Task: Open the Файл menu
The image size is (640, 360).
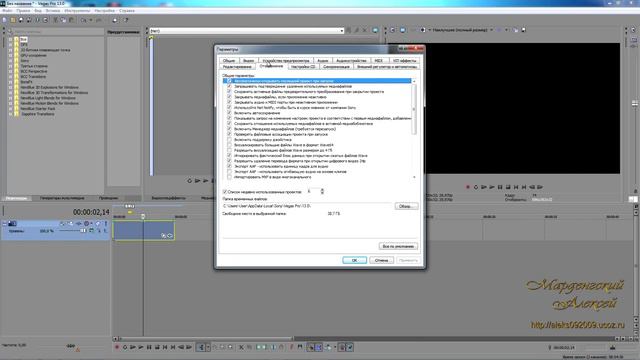Action: tap(7, 11)
